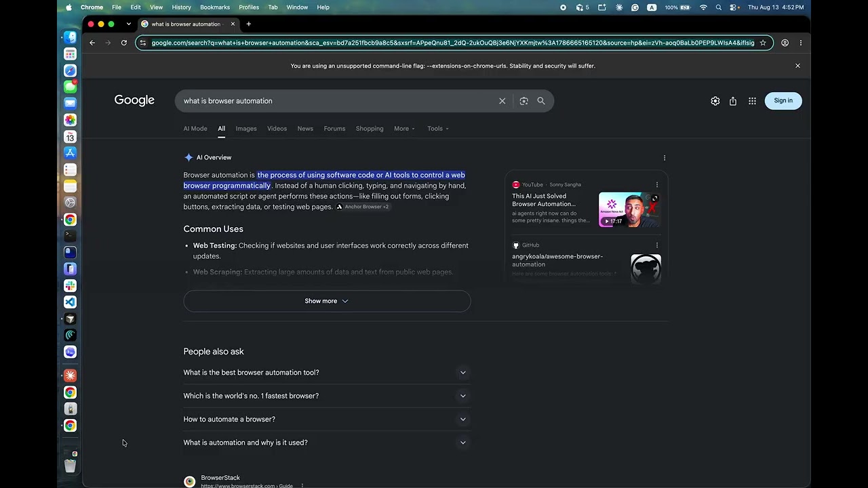Screen dimensions: 868x488
Task: Focus the Google search input field
Action: tap(338, 101)
